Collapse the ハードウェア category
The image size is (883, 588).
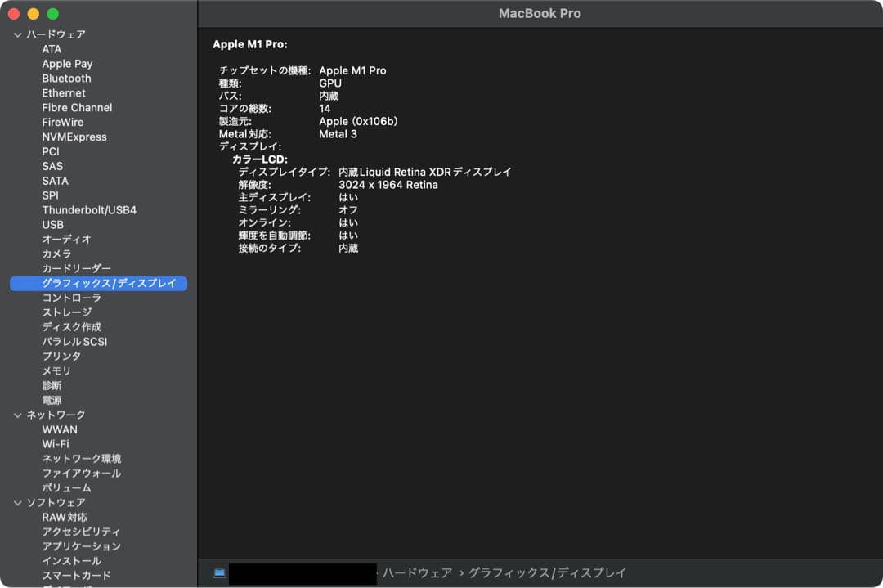pos(17,34)
